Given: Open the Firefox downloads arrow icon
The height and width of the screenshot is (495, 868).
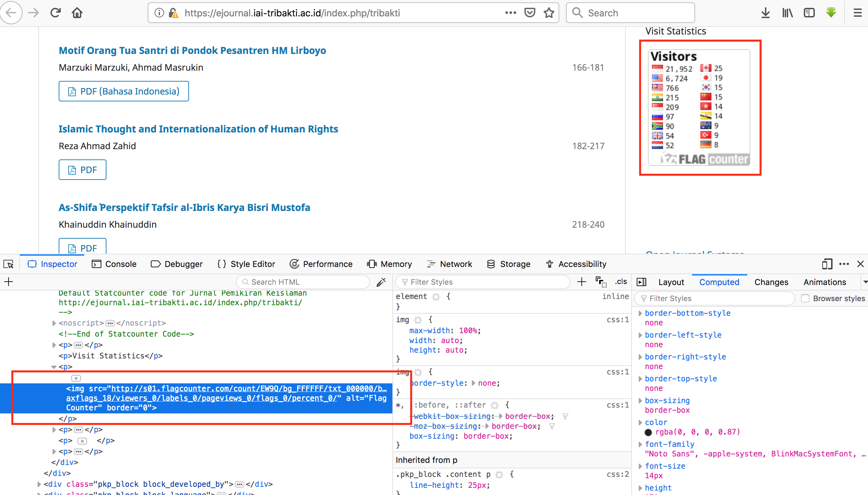Looking at the screenshot, I should pyautogui.click(x=765, y=13).
